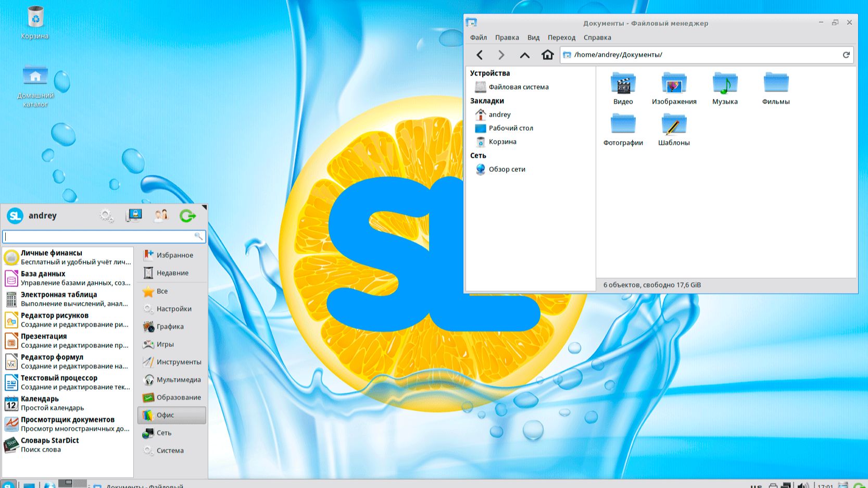868x488 pixels.
Task: Select the Музыка folder
Action: (x=725, y=89)
